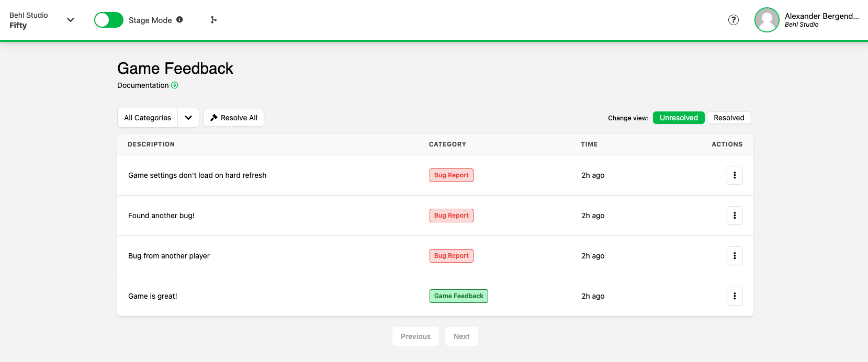Click the Game Feedback category tag
Screen dimensions: 868x362
[x=458, y=296]
